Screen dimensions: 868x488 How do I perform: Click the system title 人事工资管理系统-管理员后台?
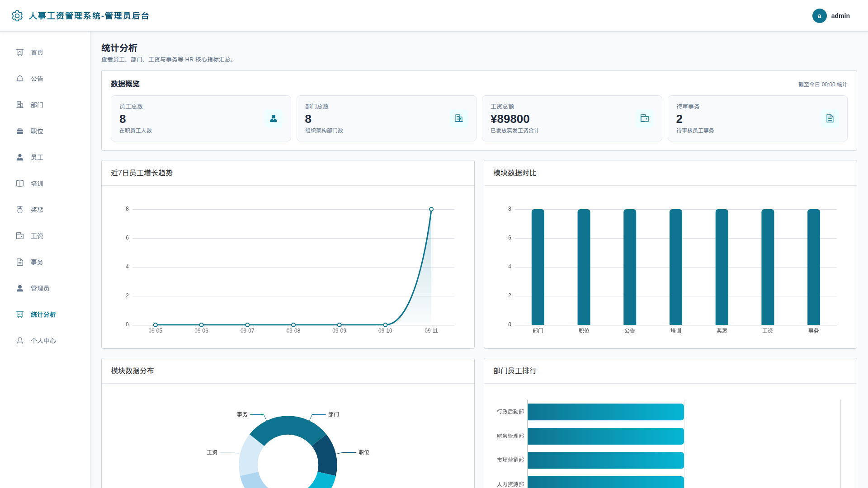pos(89,16)
